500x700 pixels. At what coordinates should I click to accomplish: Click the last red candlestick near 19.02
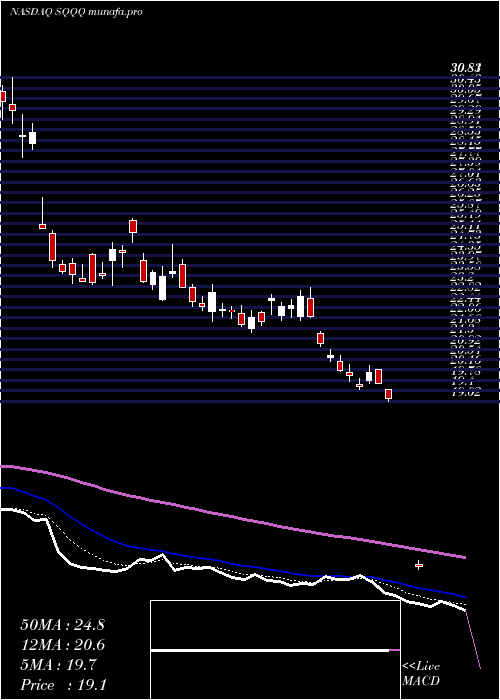point(388,395)
